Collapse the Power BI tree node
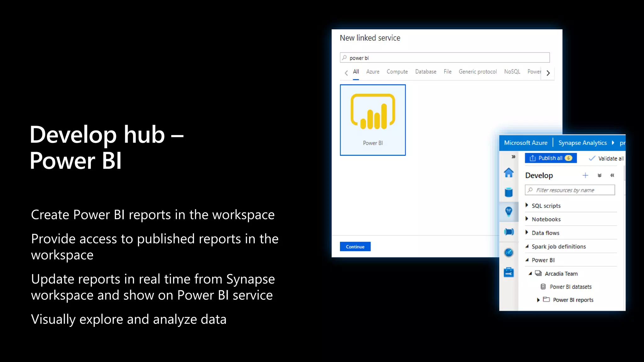Screen dimensions: 644x362 tap(527, 260)
